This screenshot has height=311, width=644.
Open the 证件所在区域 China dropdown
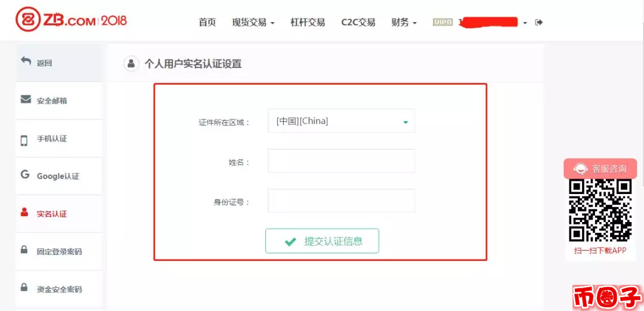point(341,121)
